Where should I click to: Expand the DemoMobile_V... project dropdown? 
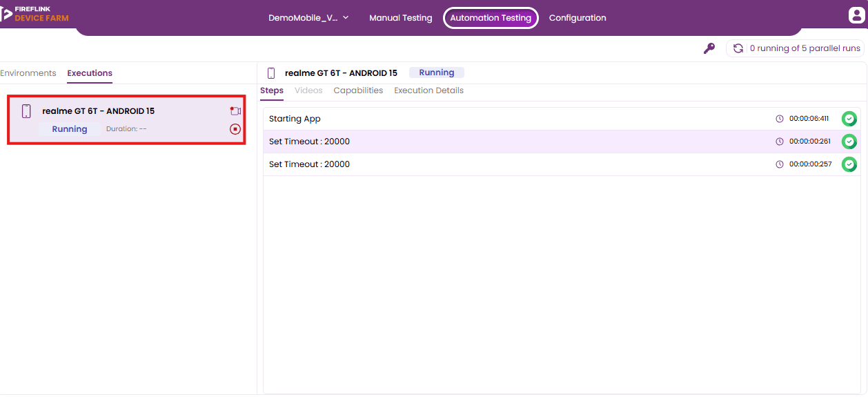(308, 18)
